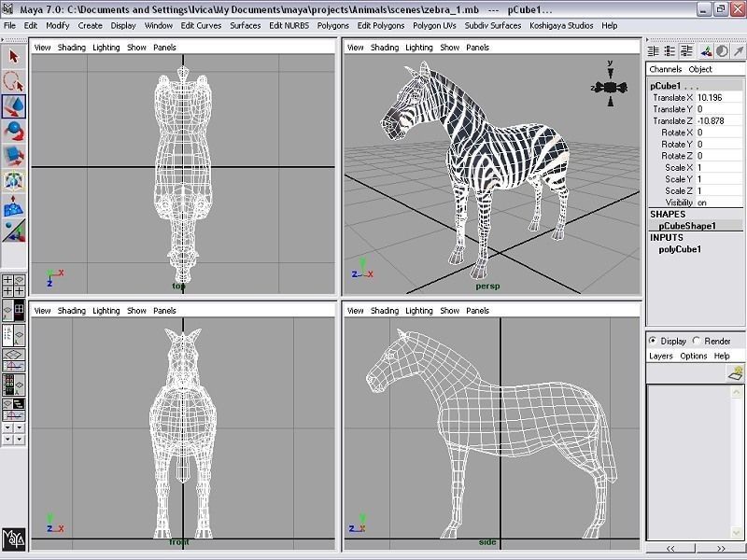Click the 'persp' view label
The width and height of the screenshot is (747, 560).
point(487,287)
